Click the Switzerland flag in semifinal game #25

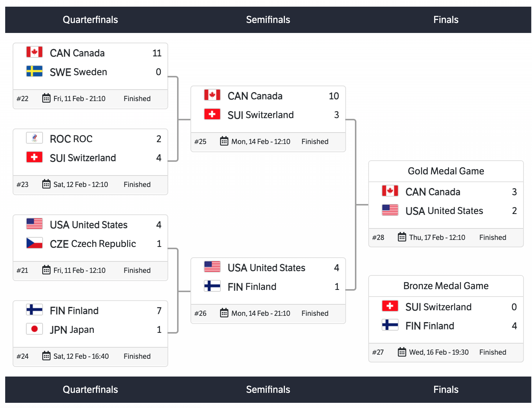coord(212,114)
